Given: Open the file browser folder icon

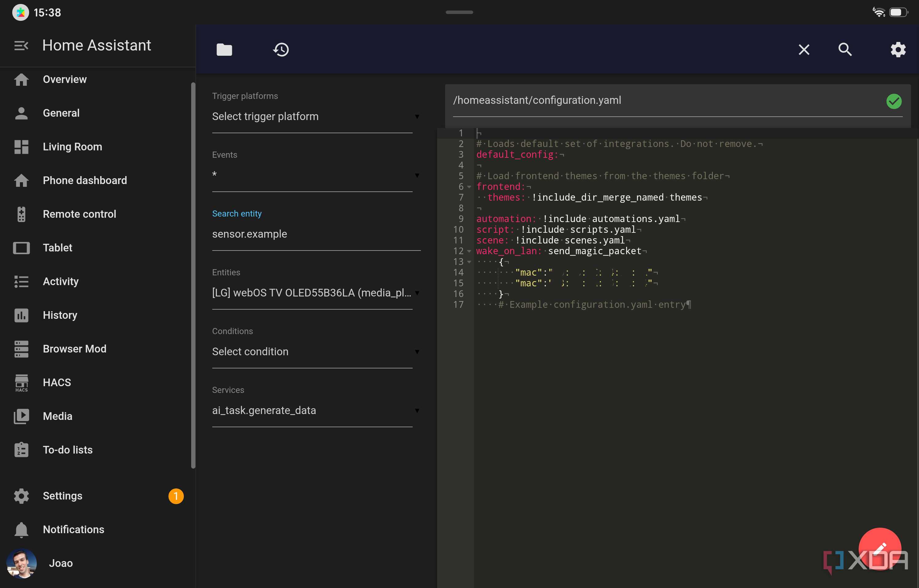Looking at the screenshot, I should (x=224, y=50).
